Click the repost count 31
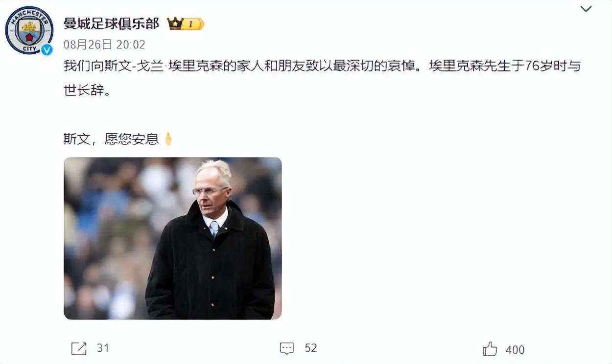 tap(103, 348)
